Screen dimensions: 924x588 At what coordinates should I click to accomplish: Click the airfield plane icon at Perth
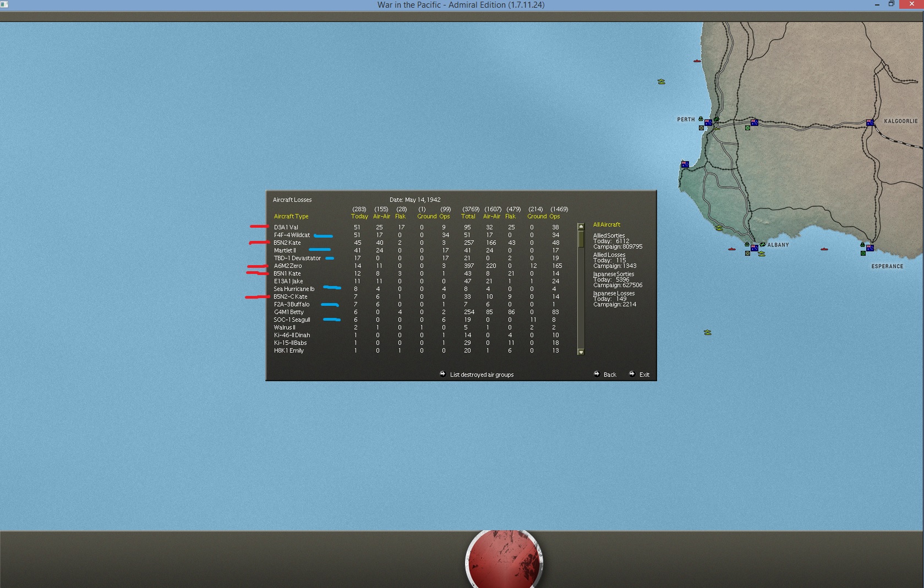point(717,119)
